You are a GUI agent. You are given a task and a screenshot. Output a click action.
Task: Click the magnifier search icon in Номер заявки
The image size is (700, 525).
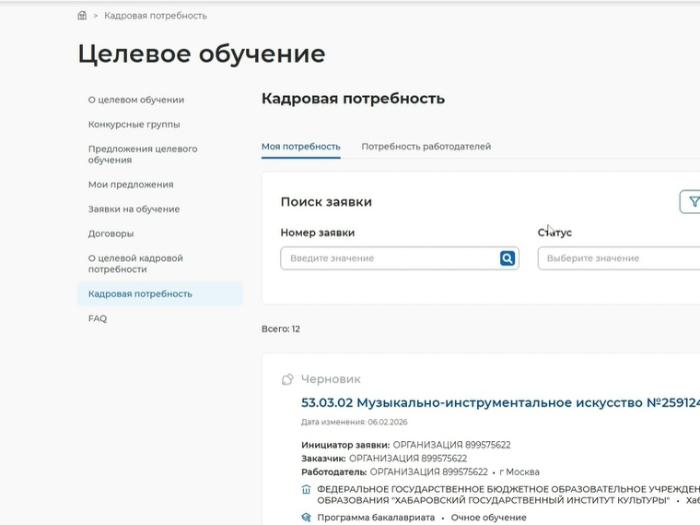pos(507,258)
